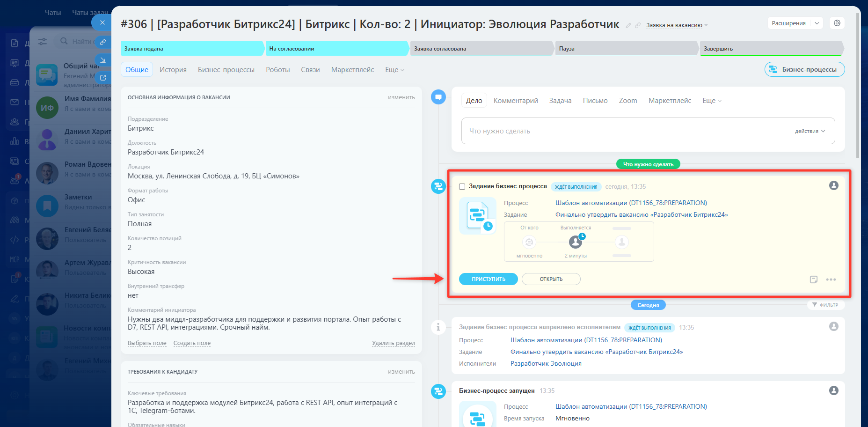Click ПРИСТУПИТЬ button

[489, 279]
